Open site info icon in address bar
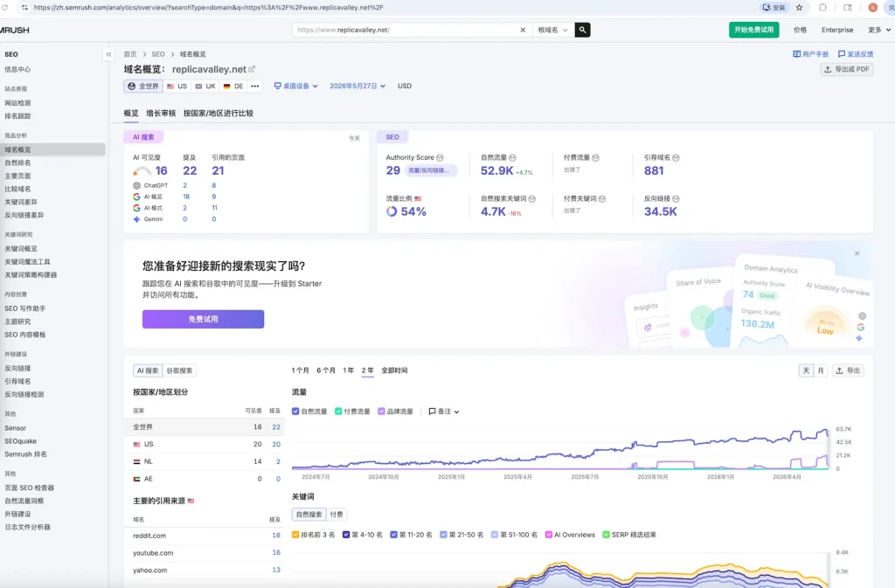895x588 pixels. 24,7
